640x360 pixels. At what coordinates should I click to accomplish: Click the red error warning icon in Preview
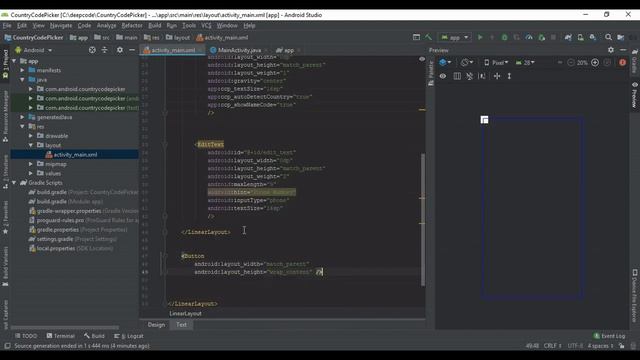click(622, 62)
